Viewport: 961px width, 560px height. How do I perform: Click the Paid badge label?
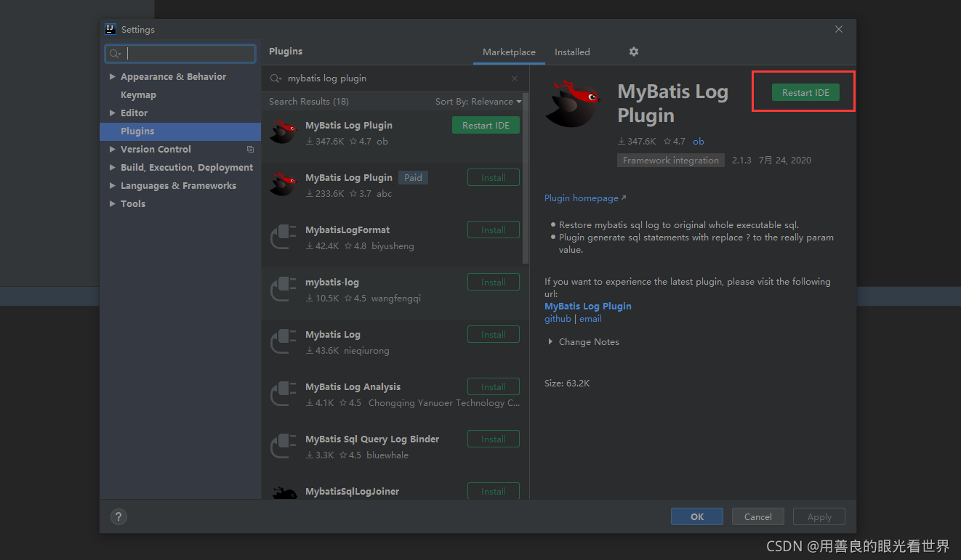tap(413, 177)
